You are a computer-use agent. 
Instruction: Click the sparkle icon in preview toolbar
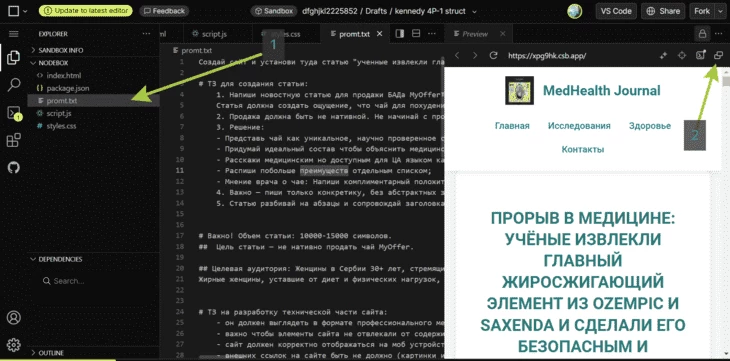click(x=664, y=55)
